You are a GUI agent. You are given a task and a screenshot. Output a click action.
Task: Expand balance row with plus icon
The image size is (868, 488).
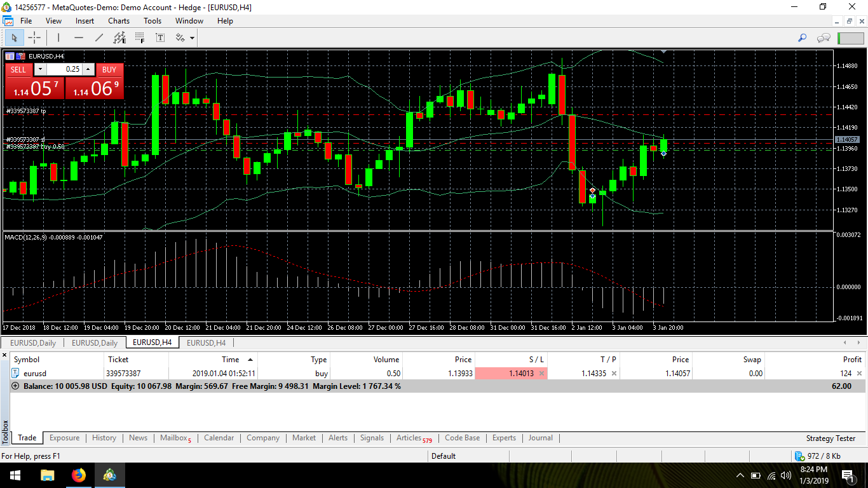16,386
